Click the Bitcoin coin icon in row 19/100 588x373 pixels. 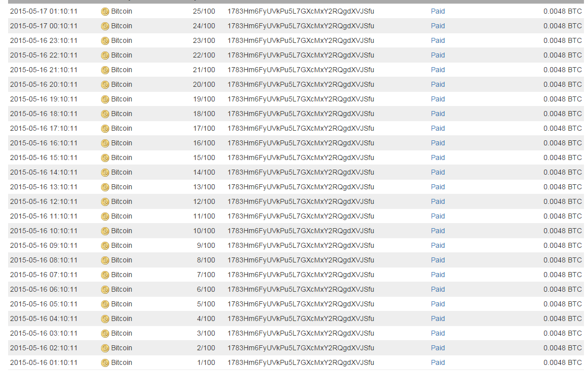[105, 100]
